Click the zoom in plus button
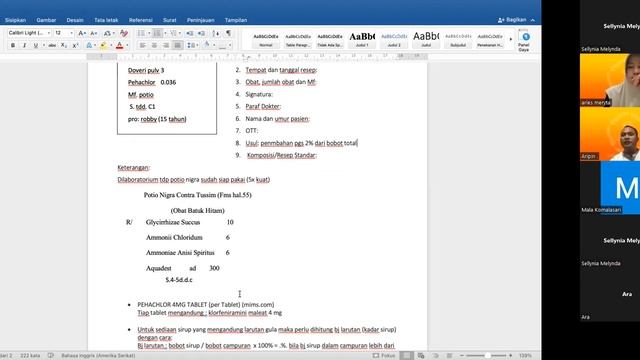 coord(510,356)
